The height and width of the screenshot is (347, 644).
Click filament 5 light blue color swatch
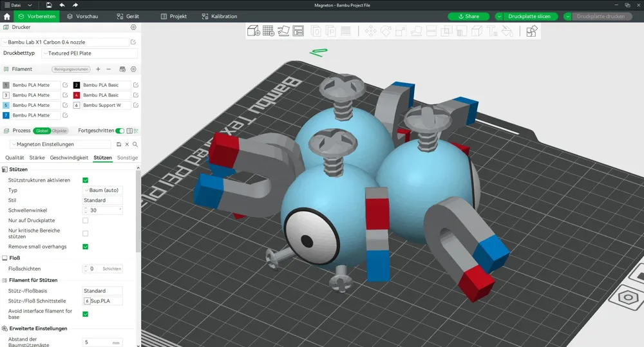6,105
